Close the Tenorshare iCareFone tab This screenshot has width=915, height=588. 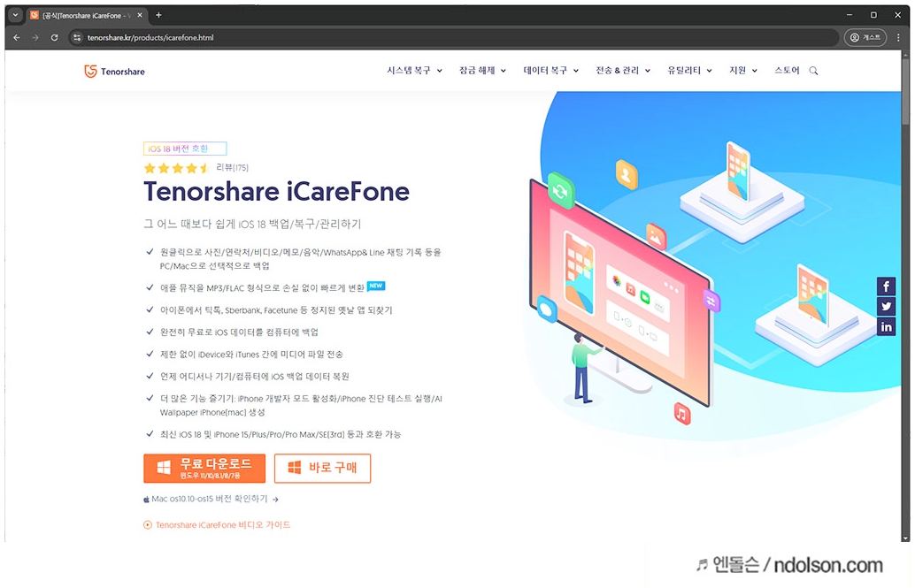click(140, 15)
